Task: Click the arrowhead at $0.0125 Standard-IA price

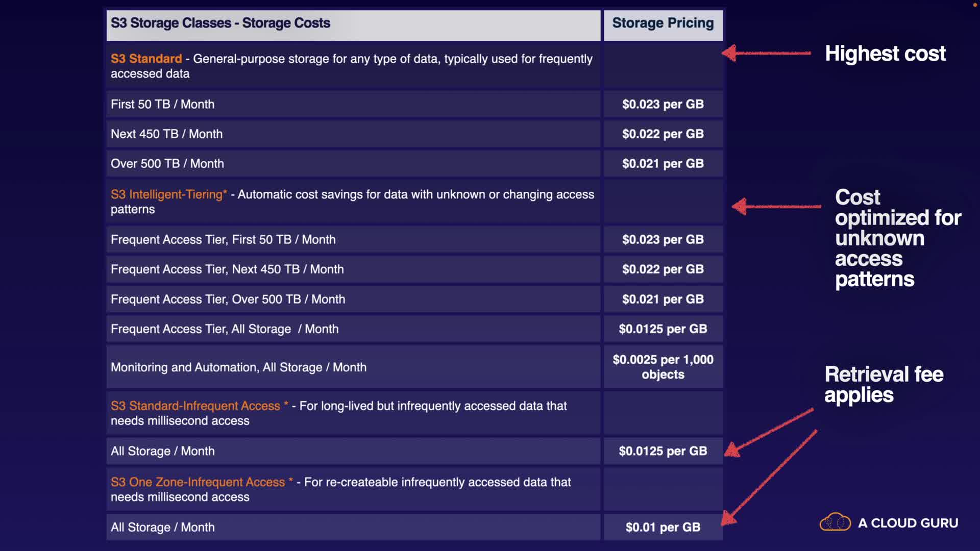Action: coord(732,450)
